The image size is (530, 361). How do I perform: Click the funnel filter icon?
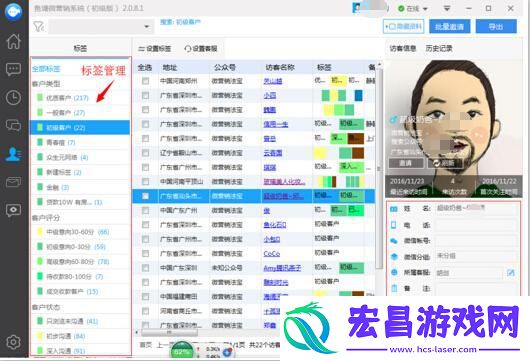[39, 26]
